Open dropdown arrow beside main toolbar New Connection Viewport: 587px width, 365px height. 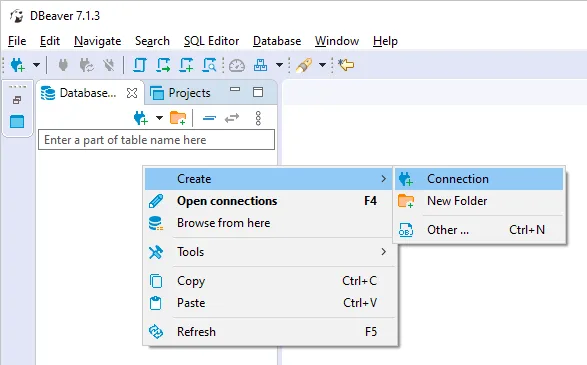(x=36, y=65)
